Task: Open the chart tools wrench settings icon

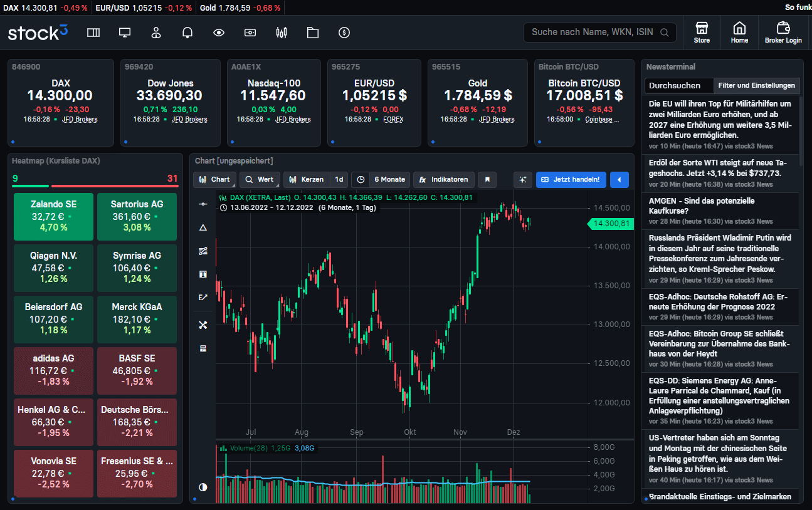Action: tap(203, 325)
